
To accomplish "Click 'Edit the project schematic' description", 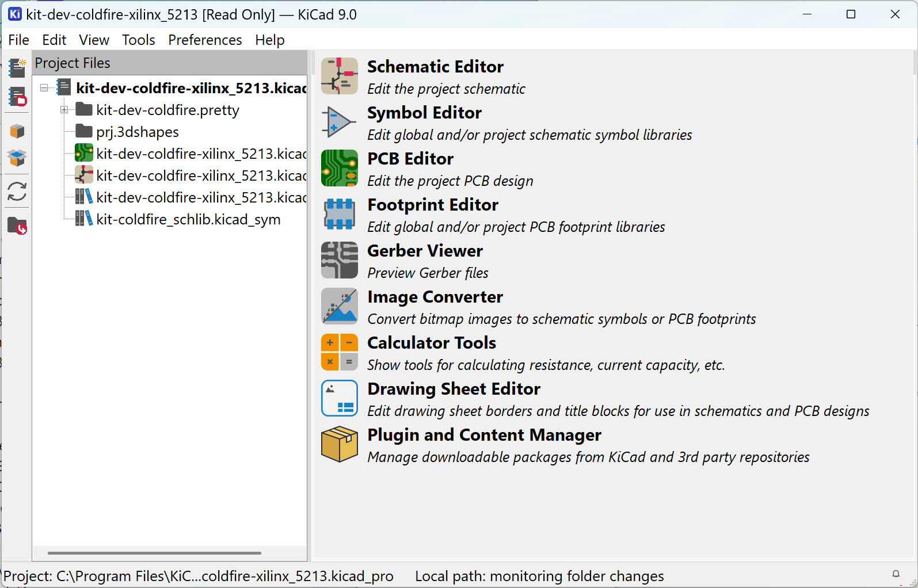I will [x=446, y=89].
